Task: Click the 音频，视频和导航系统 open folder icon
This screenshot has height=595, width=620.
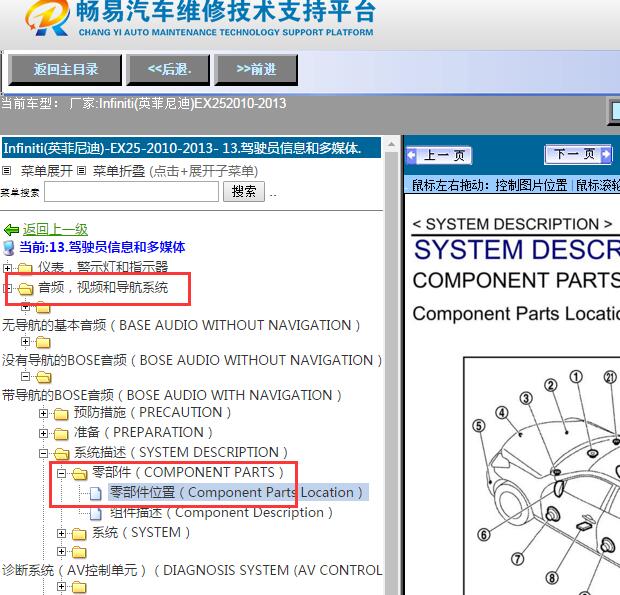Action: tap(26, 289)
